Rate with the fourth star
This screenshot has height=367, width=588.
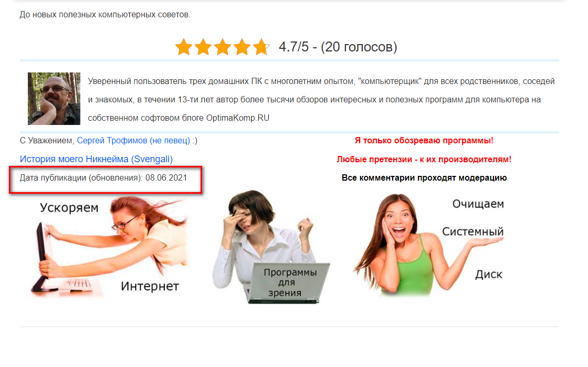(242, 47)
